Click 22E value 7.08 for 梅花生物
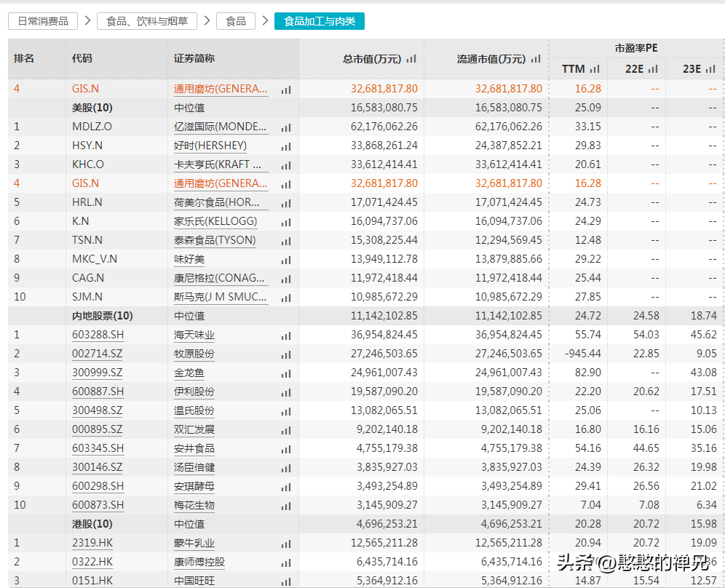 click(x=649, y=505)
